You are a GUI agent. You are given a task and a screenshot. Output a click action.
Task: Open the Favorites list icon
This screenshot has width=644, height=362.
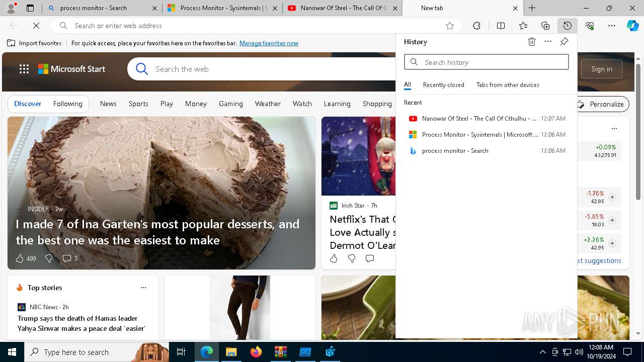pos(523,26)
